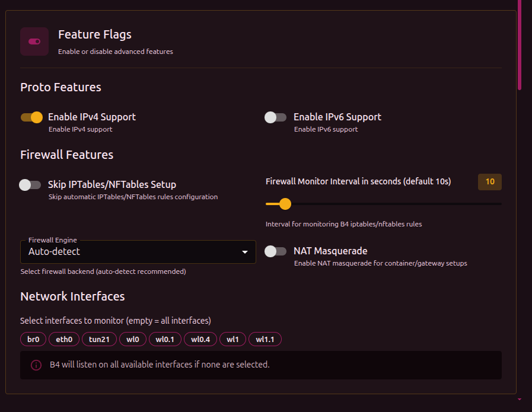
Task: Disable the Enable IPv4 Support switch
Action: 32,117
